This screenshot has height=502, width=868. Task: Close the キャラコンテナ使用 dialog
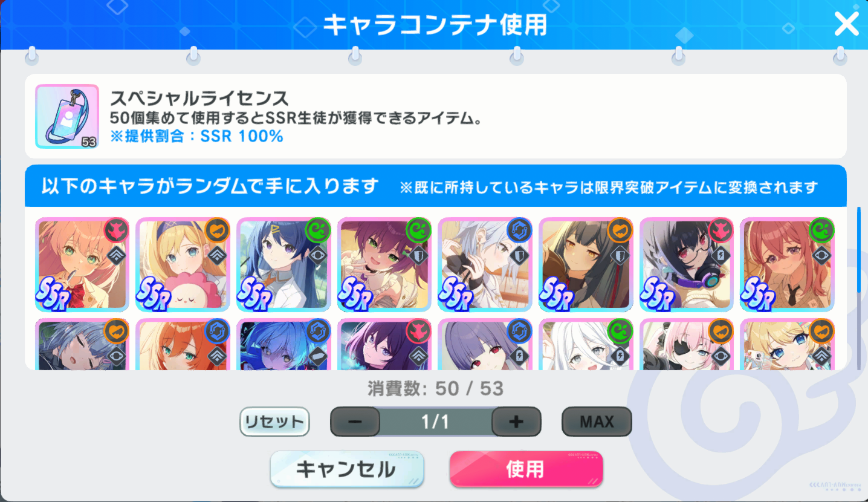coord(846,24)
